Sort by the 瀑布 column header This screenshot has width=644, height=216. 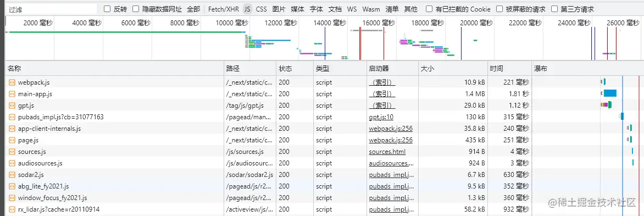pyautogui.click(x=587, y=69)
